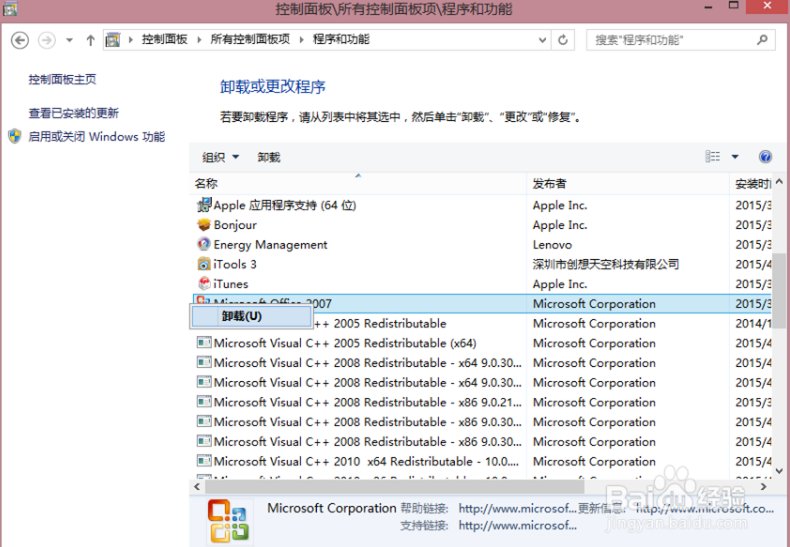
Task: Open view options dropdown arrow
Action: (x=735, y=157)
